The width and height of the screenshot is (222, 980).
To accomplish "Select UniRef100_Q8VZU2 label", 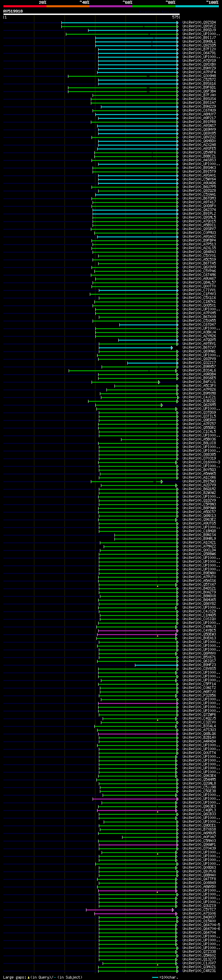I will click(x=199, y=137).
